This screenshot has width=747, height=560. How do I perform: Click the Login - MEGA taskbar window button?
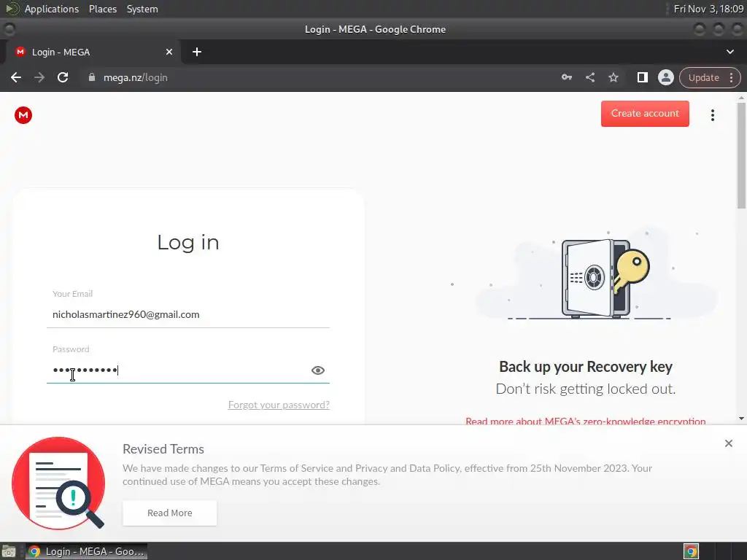[x=86, y=551]
